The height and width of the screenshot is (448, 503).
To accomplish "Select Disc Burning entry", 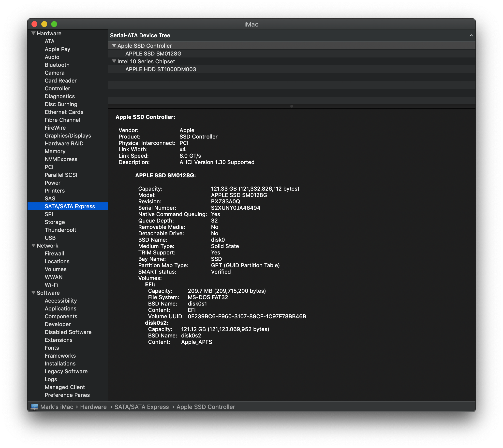I will 61,104.
